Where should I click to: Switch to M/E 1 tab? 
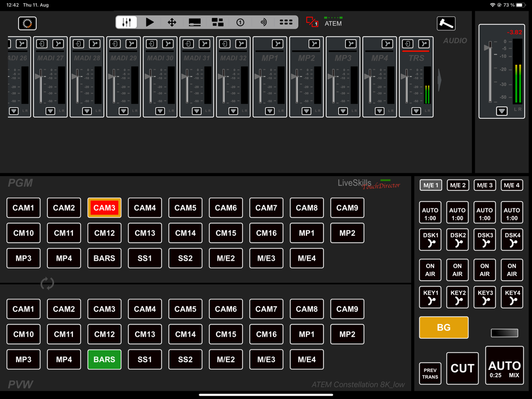point(430,185)
